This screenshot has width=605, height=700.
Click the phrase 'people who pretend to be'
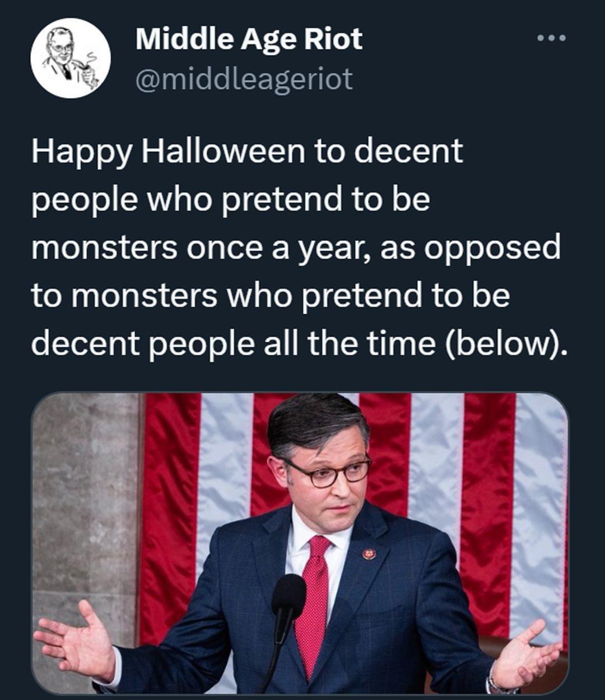[x=230, y=199]
